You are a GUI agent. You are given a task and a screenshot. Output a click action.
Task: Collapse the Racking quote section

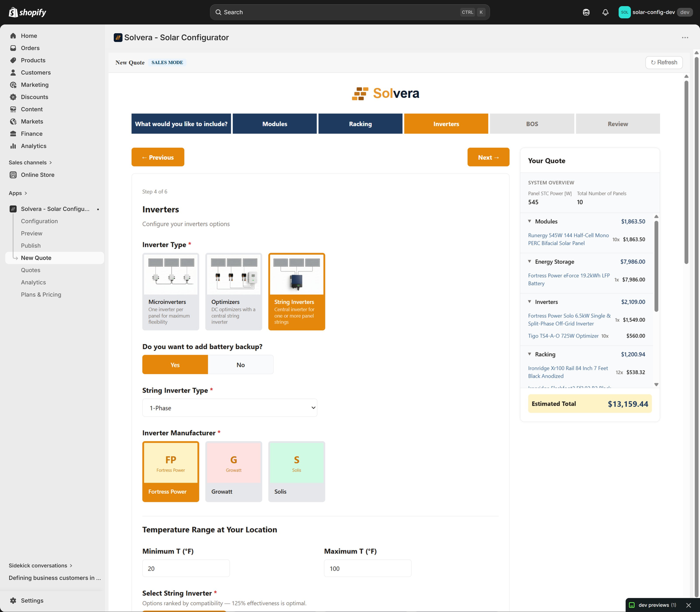[530, 354]
